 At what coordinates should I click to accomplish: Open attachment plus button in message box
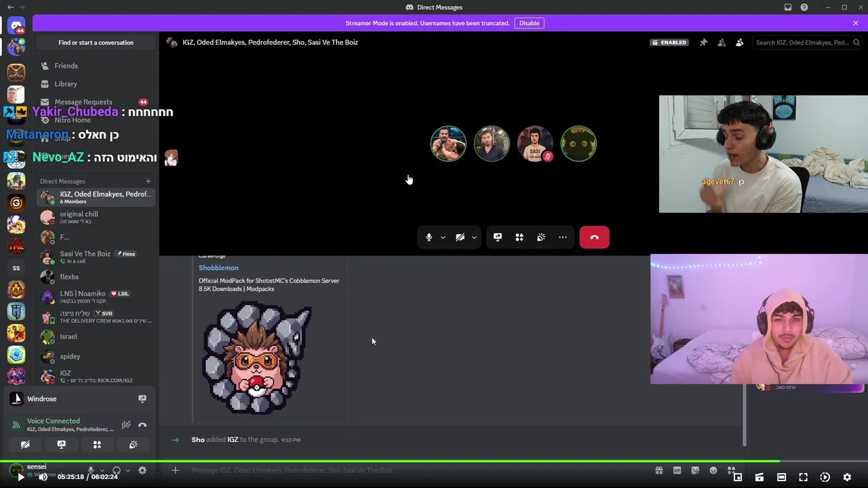click(175, 470)
